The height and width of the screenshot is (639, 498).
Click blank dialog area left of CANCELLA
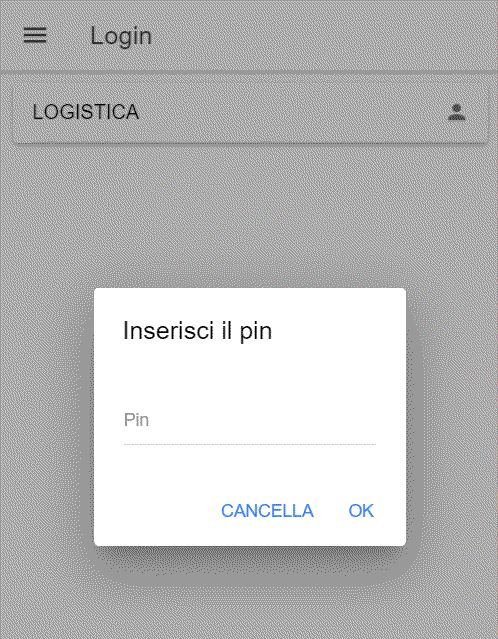point(155,511)
